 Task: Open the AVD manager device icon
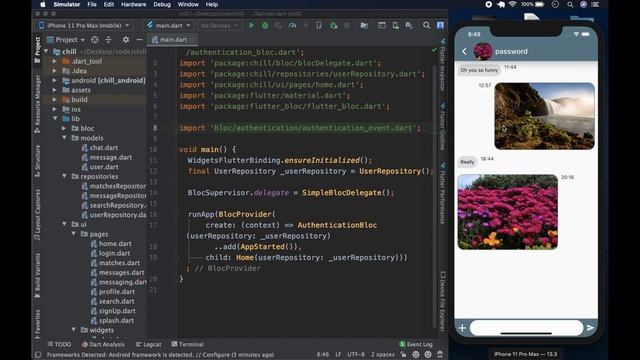395,25
